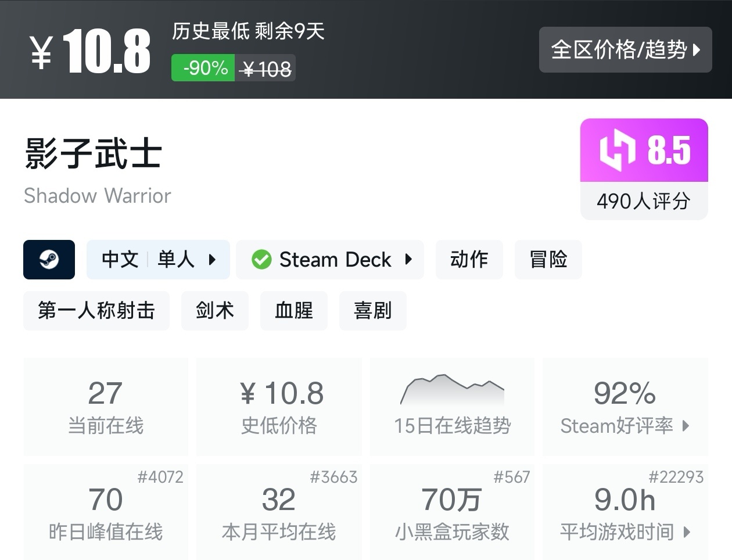The image size is (732, 560).
Task: Click the -90% discount badge
Action: pyautogui.click(x=203, y=68)
